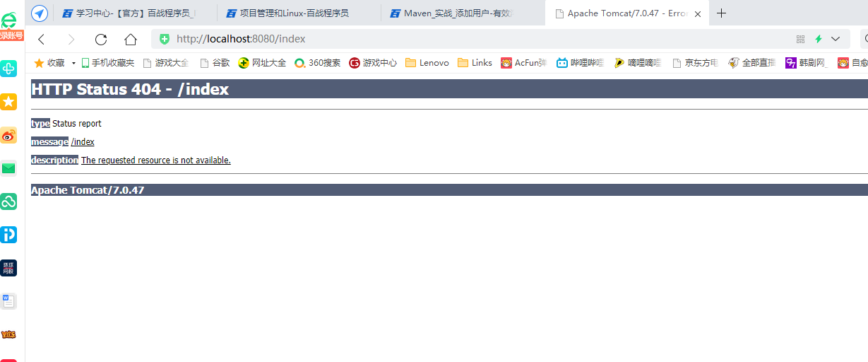Image resolution: width=868 pixels, height=362 pixels.
Task: Open 谷歌 bookmark
Action: [215, 63]
